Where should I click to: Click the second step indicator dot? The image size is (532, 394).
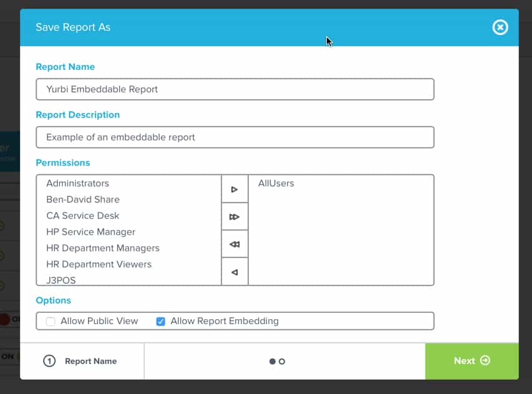pyautogui.click(x=282, y=362)
